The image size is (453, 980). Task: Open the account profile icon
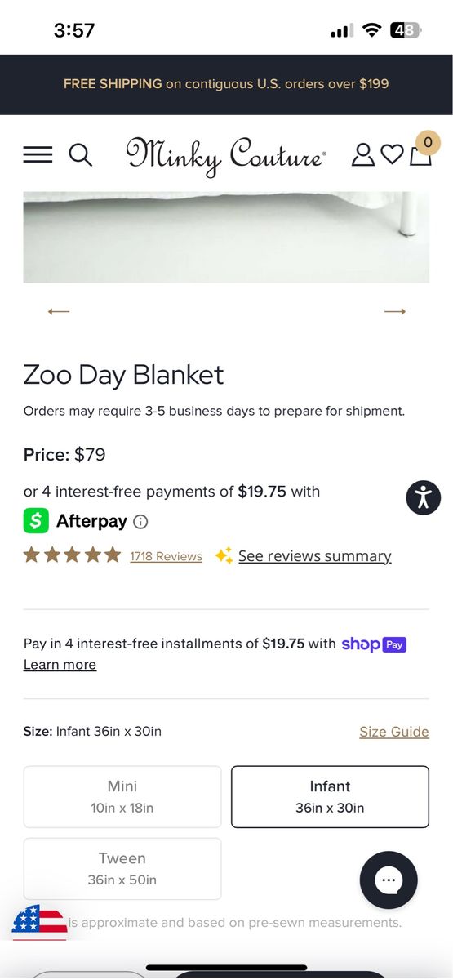pyautogui.click(x=362, y=154)
